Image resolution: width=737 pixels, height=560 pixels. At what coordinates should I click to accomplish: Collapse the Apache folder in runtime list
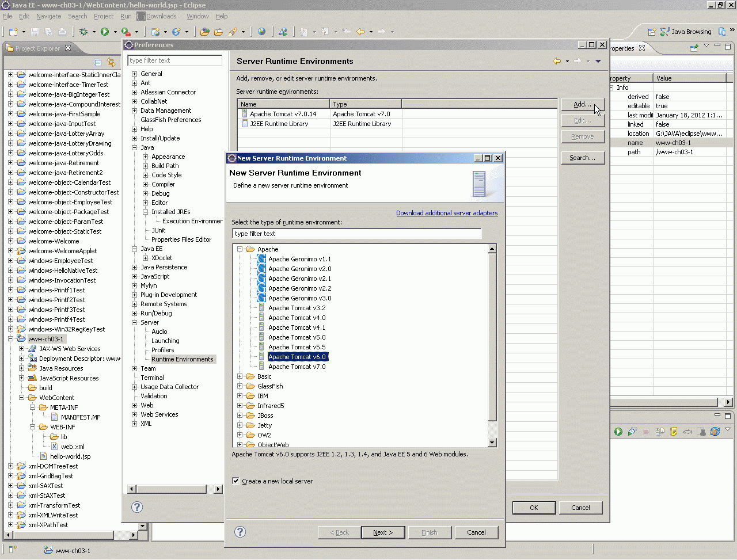pyautogui.click(x=240, y=249)
